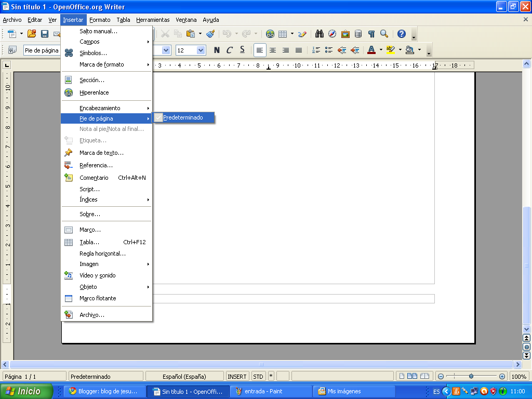Adjust the zoom slider handle
The image size is (532, 399).
tap(471, 376)
